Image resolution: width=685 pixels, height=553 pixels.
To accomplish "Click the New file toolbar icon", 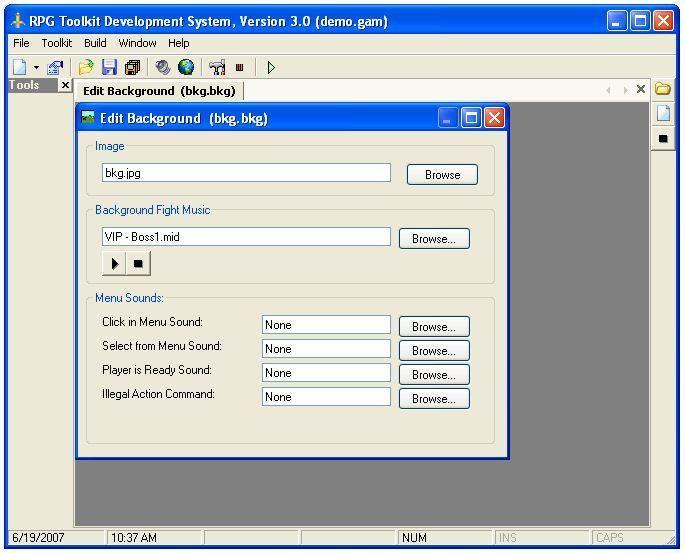I will point(19,67).
